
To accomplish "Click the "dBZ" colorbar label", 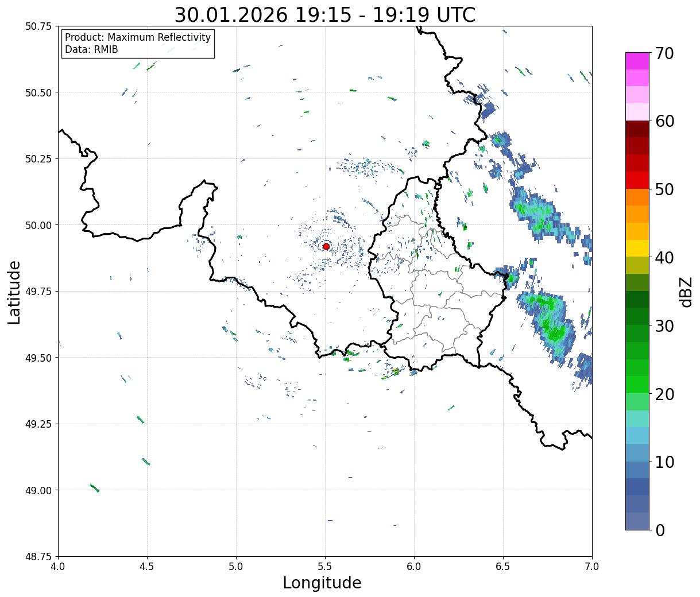I will pyautogui.click(x=686, y=291).
